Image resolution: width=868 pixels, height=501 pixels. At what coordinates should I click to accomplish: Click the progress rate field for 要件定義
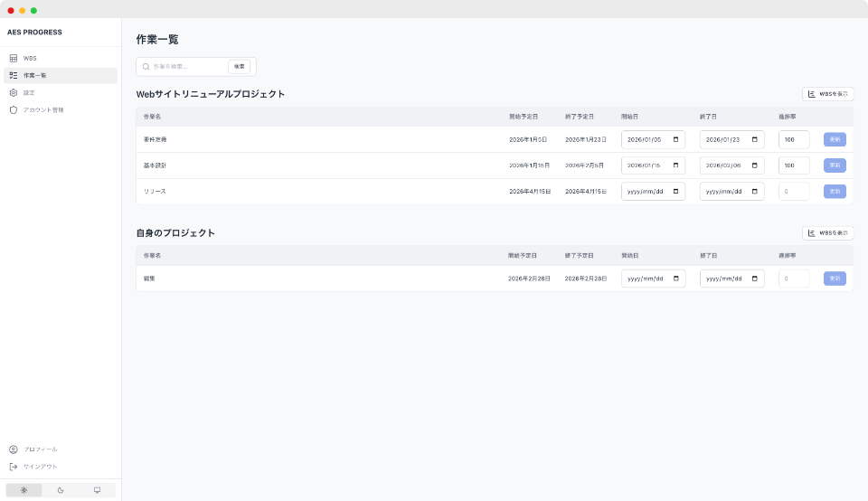(793, 140)
